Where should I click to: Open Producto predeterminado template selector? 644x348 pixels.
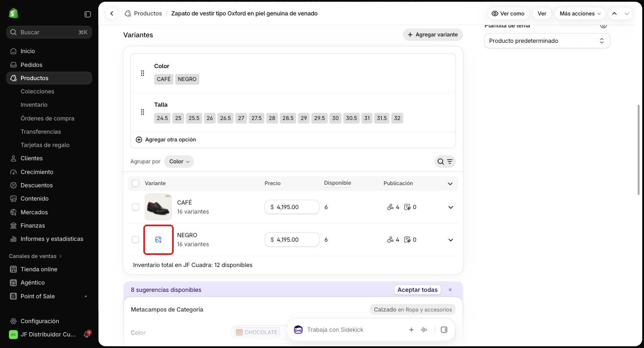pos(547,41)
